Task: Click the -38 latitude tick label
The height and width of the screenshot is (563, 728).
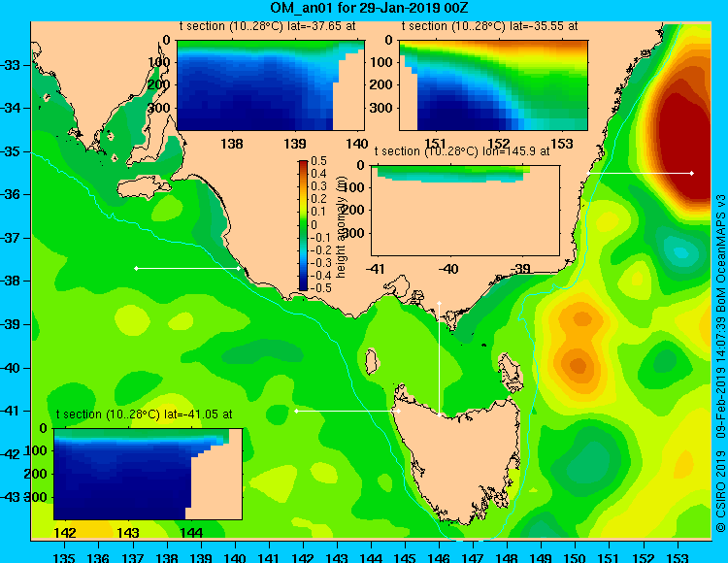Action: click(11, 281)
